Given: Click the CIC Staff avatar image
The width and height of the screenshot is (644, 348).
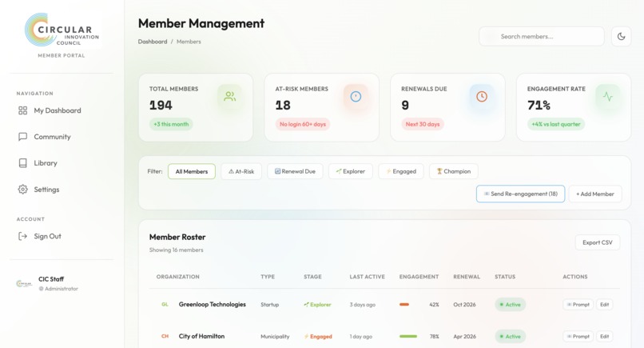Looking at the screenshot, I should tap(24, 283).
